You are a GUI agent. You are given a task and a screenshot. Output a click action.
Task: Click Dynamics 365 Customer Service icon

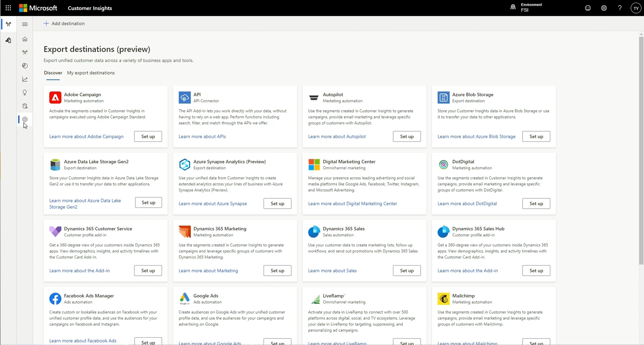55,232
